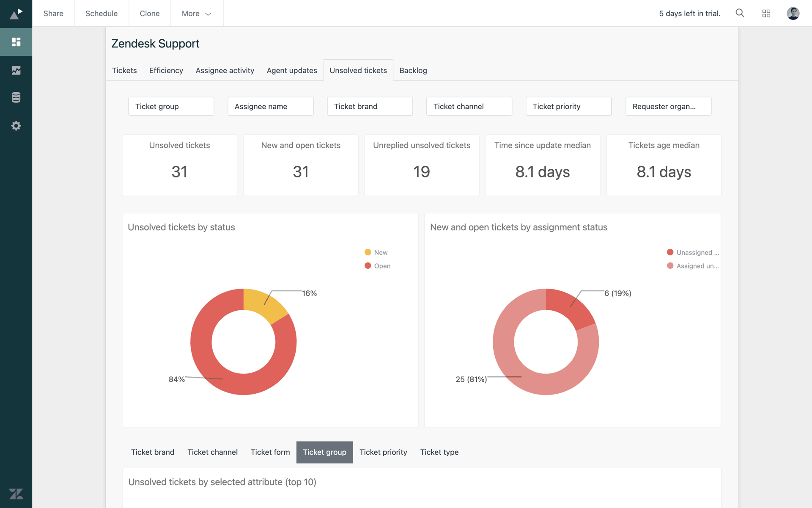Click the 5 days left in trial text
812x508 pixels.
click(x=689, y=14)
